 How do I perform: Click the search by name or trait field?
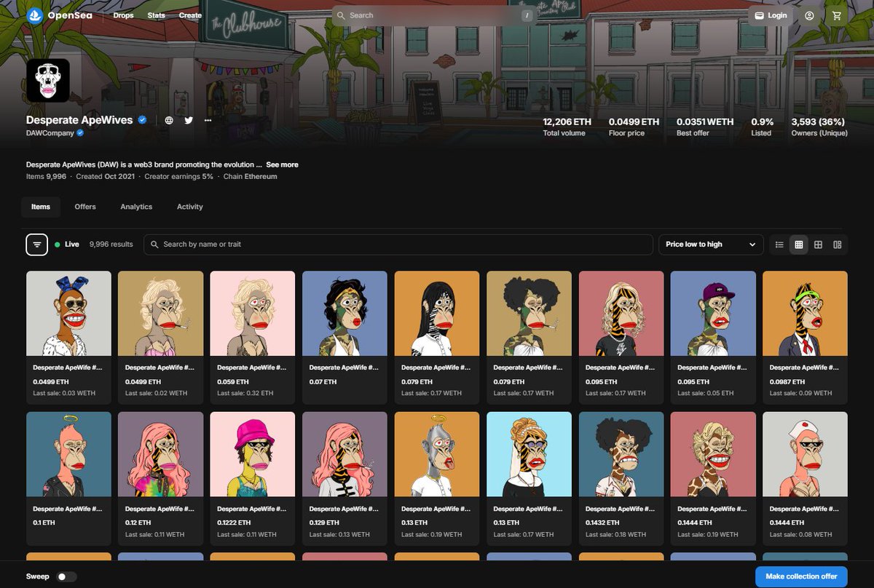click(x=401, y=244)
